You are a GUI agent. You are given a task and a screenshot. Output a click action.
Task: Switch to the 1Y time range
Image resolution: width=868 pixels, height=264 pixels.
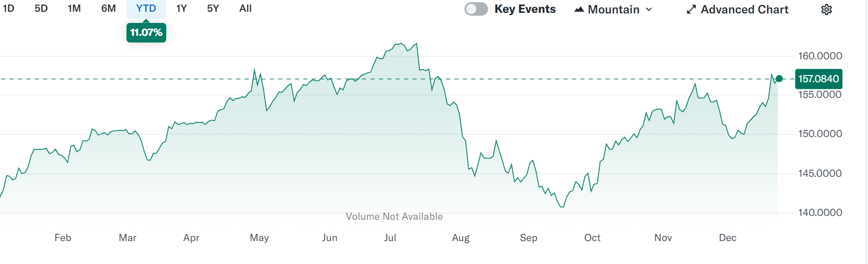pyautogui.click(x=181, y=8)
